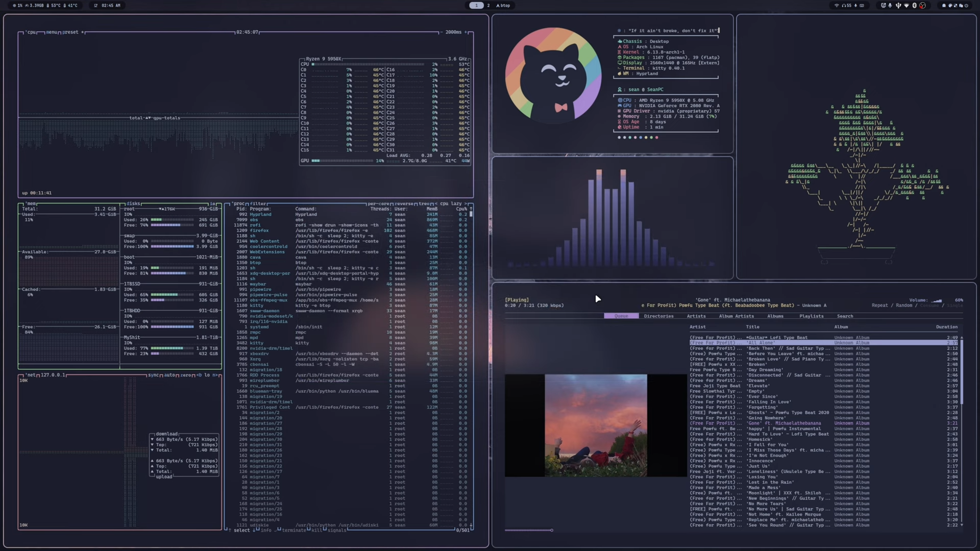The height and width of the screenshot is (551, 980).
Task: Click the terminate option in btop
Action: coord(293,531)
